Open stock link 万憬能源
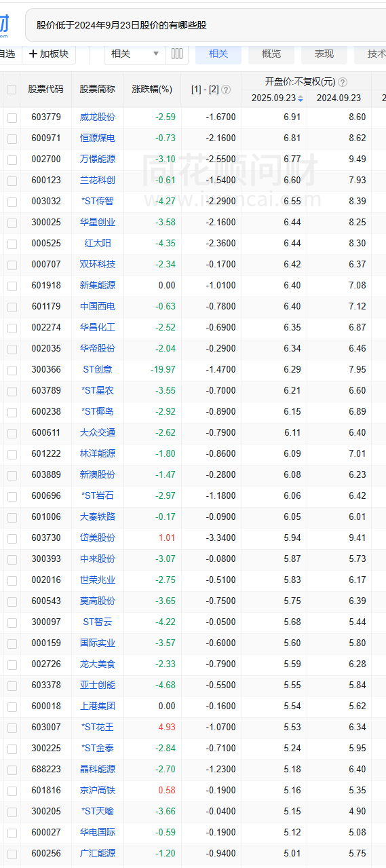386x868 pixels. tap(98, 159)
